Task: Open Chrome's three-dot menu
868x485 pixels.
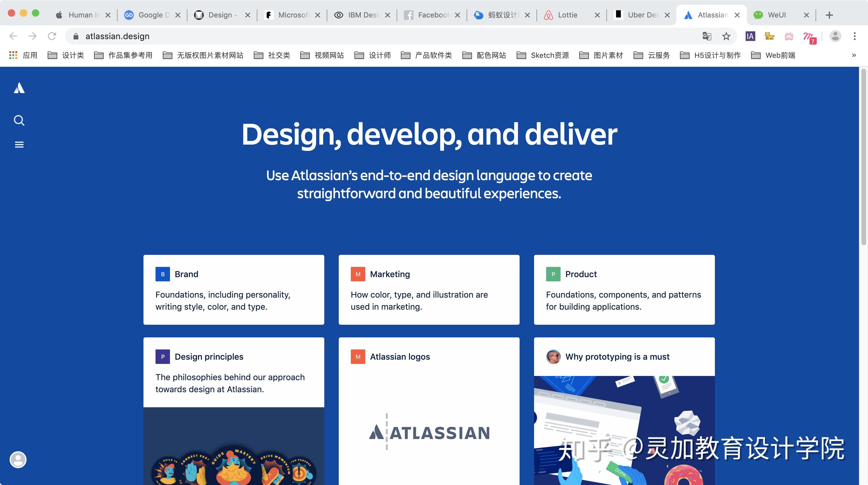Action: pos(854,36)
